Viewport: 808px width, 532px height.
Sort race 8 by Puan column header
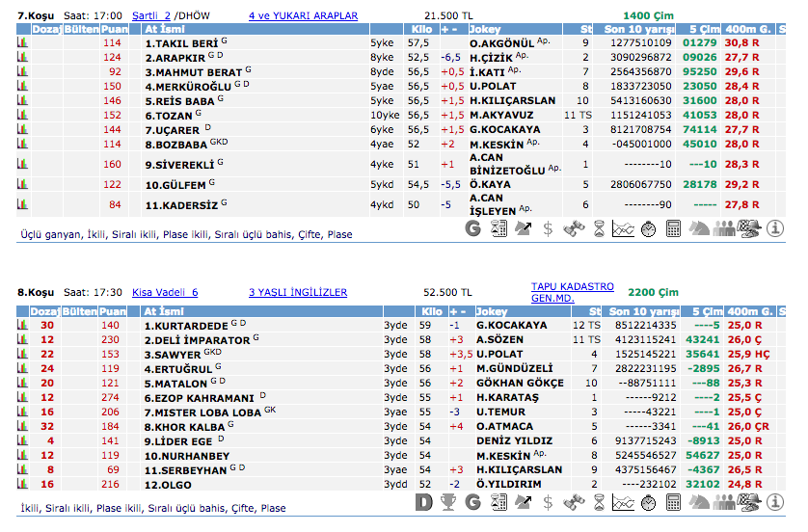114,311
